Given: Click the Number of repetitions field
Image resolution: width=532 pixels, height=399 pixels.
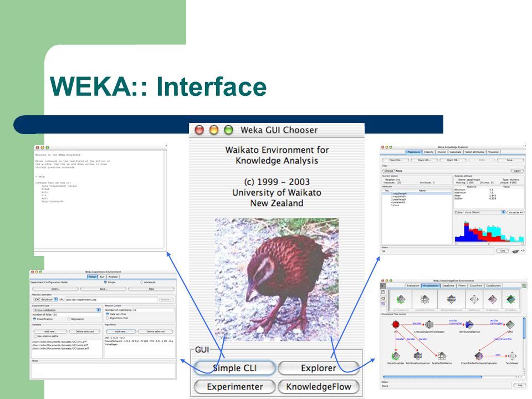Looking at the screenshot, I should [153, 310].
